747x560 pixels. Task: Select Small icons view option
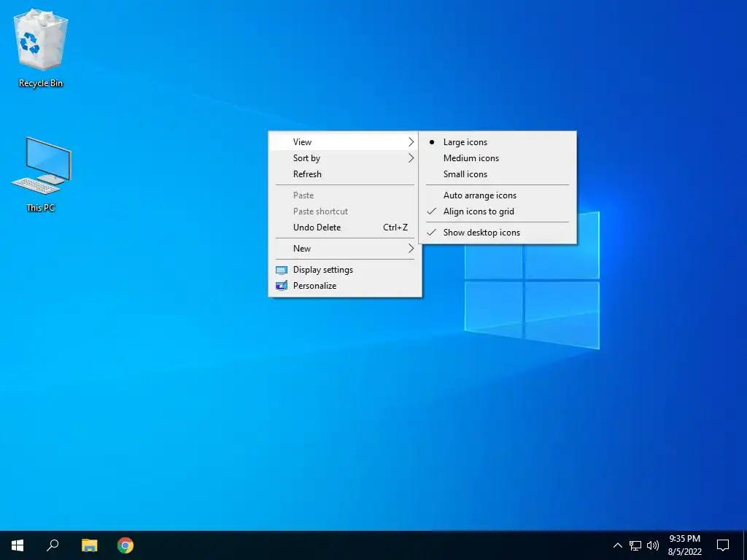point(498,174)
